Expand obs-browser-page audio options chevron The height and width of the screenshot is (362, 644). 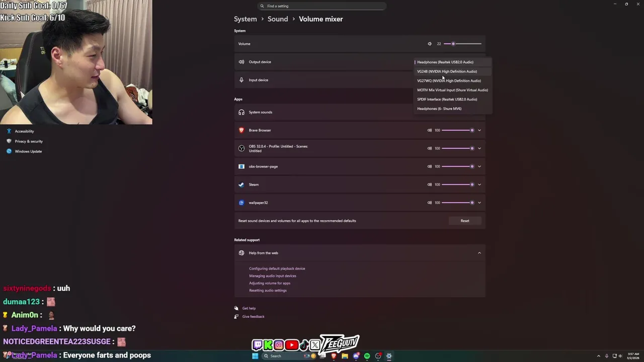click(x=479, y=166)
